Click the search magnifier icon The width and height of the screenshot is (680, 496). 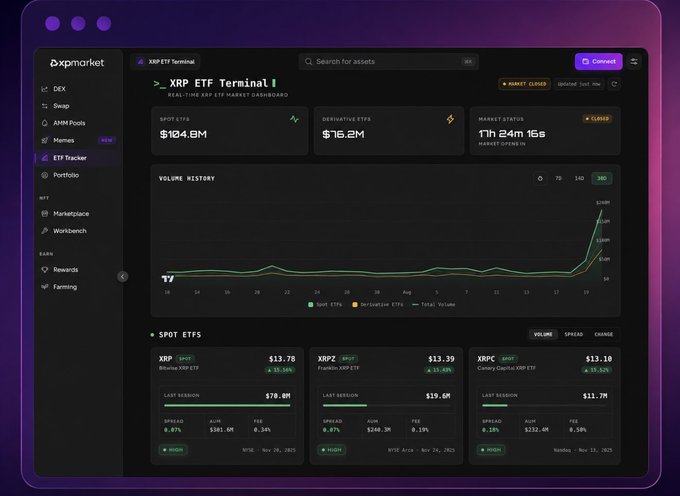[308, 62]
